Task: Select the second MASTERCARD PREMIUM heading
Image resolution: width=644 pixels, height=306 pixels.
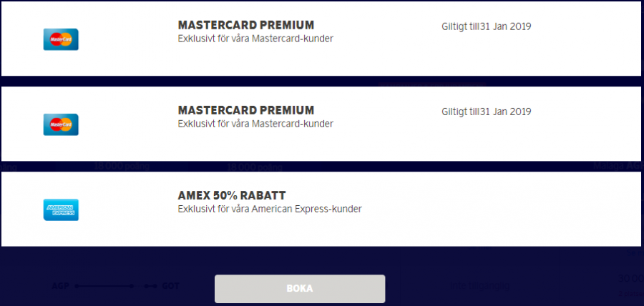Action: coord(245,111)
